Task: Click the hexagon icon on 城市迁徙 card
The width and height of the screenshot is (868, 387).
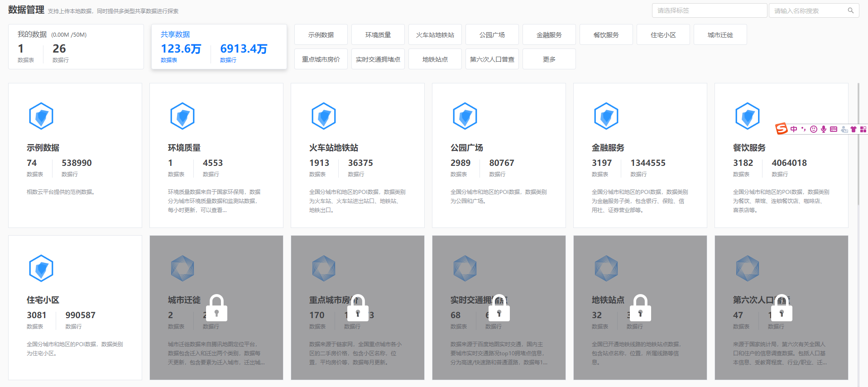Action: click(x=182, y=268)
